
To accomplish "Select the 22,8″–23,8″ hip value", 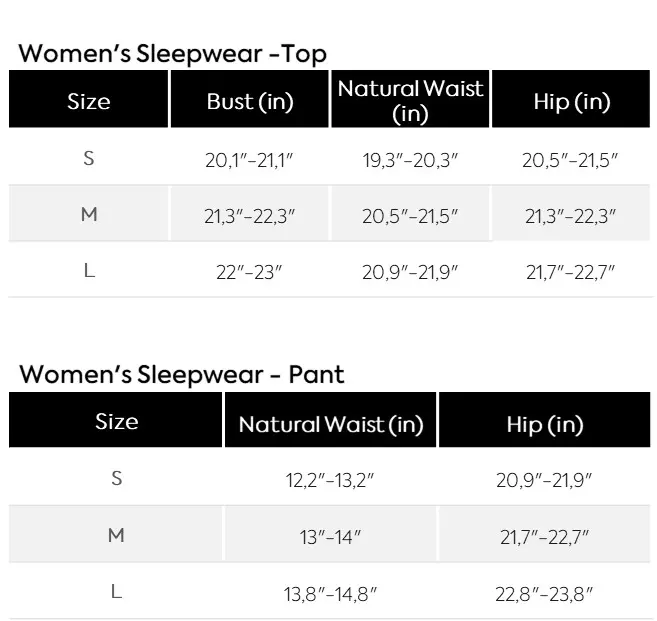I will tap(545, 594).
